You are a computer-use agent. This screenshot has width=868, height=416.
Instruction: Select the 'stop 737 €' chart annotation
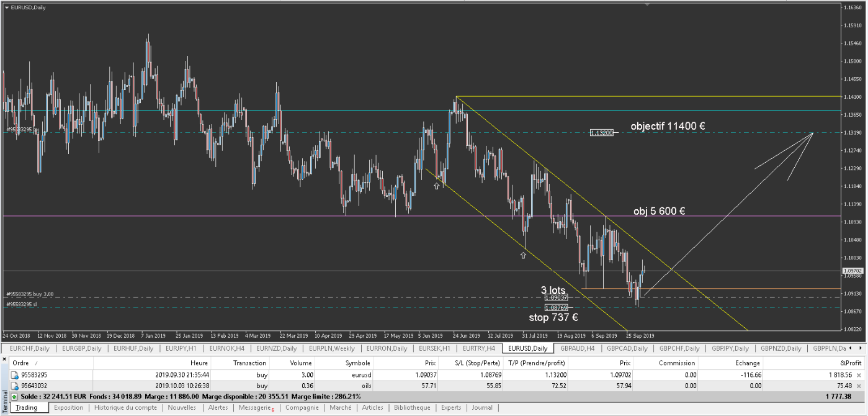coord(553,317)
